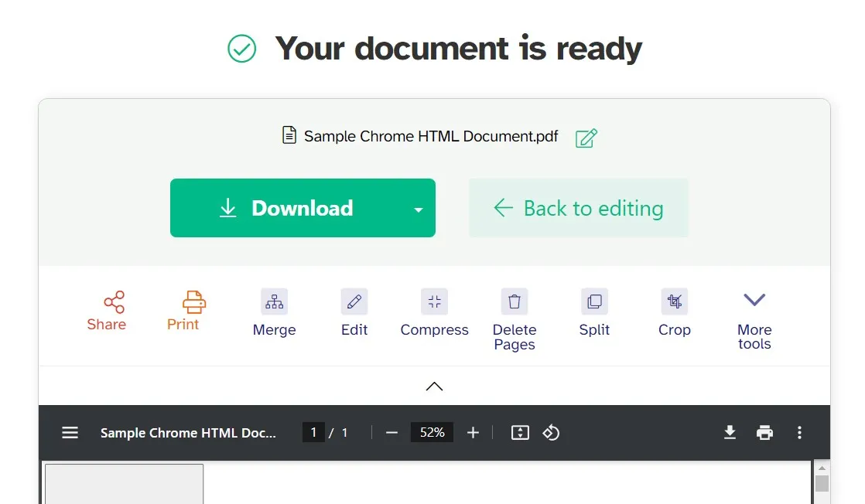
Task: Select the Split tool
Action: (594, 312)
